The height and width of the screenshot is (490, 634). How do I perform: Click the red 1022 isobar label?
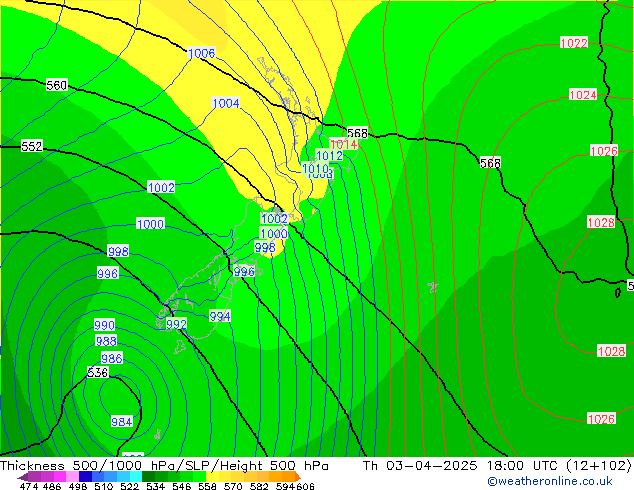pyautogui.click(x=574, y=43)
